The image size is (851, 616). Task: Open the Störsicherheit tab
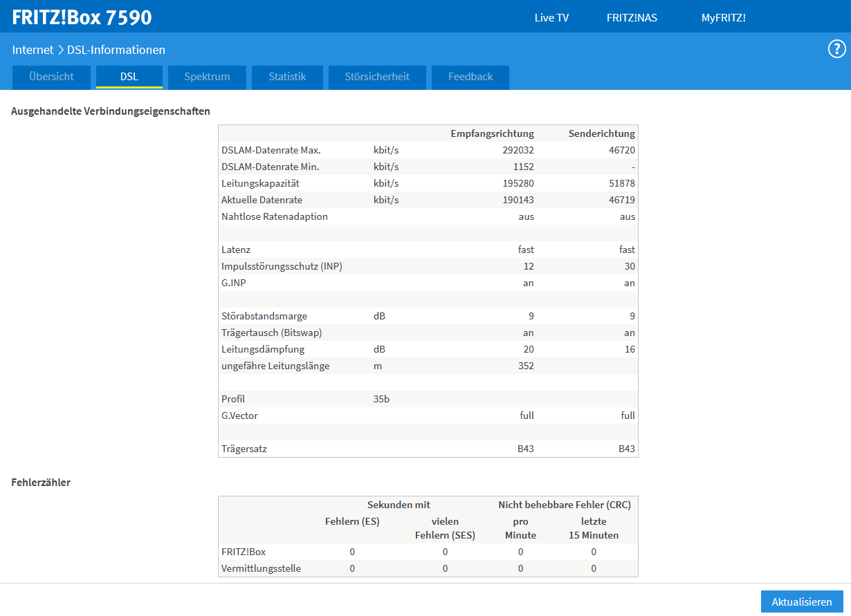coord(377,77)
